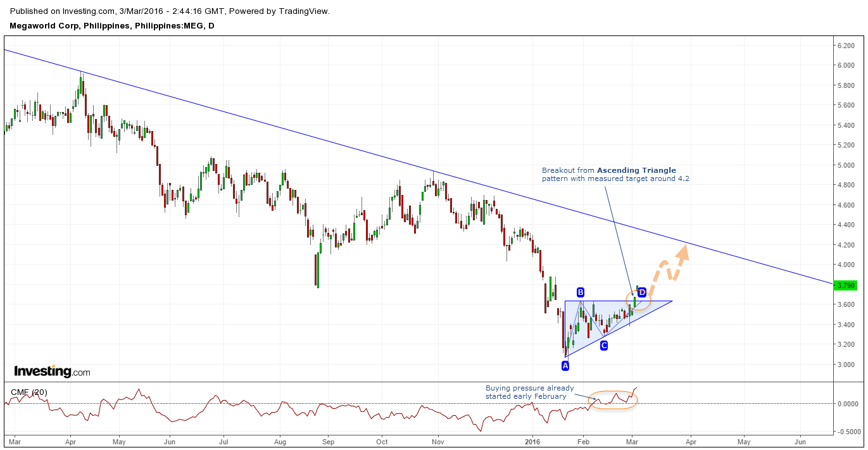
Task: Select the point C marker on the triangle
Action: pyautogui.click(x=603, y=344)
